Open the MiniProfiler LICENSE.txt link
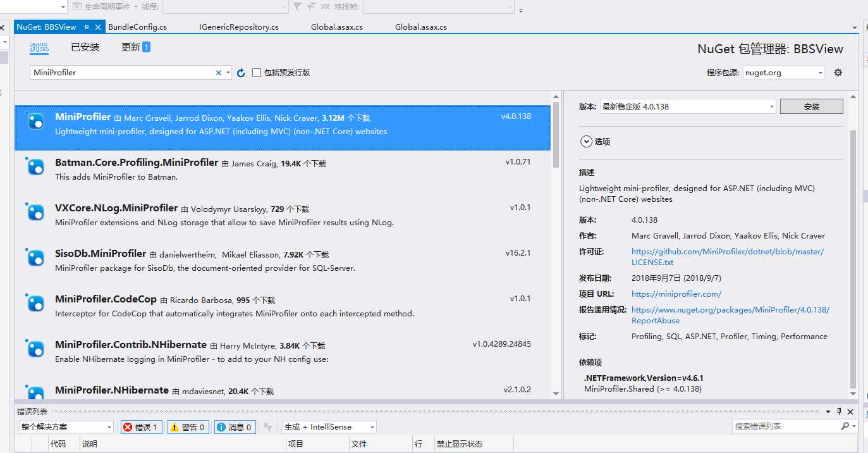 tap(728, 257)
